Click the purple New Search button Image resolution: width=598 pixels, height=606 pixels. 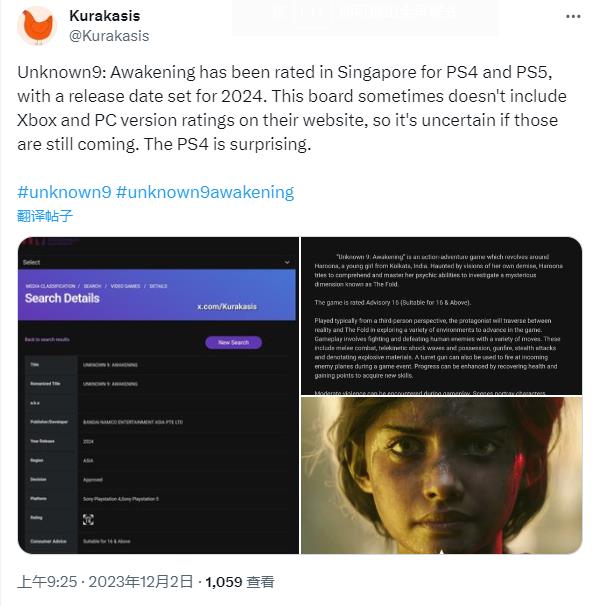tap(233, 342)
